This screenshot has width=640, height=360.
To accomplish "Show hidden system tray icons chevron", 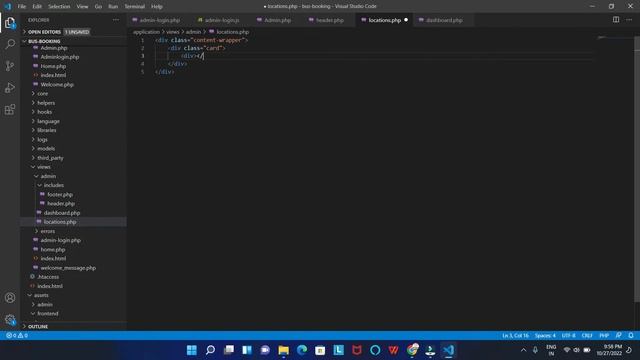I will click(523, 350).
